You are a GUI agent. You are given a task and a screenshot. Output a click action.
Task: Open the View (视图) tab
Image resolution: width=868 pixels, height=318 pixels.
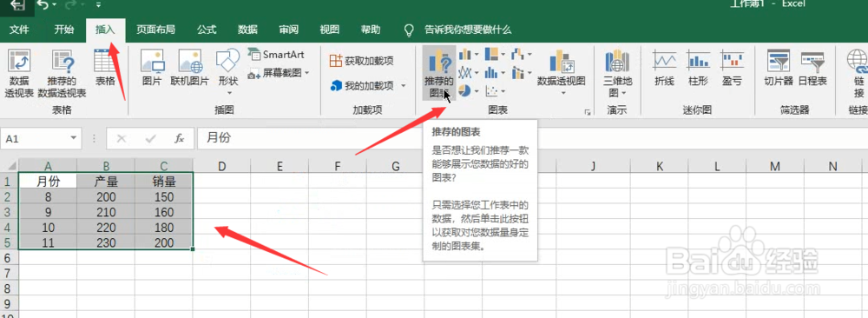pyautogui.click(x=329, y=30)
